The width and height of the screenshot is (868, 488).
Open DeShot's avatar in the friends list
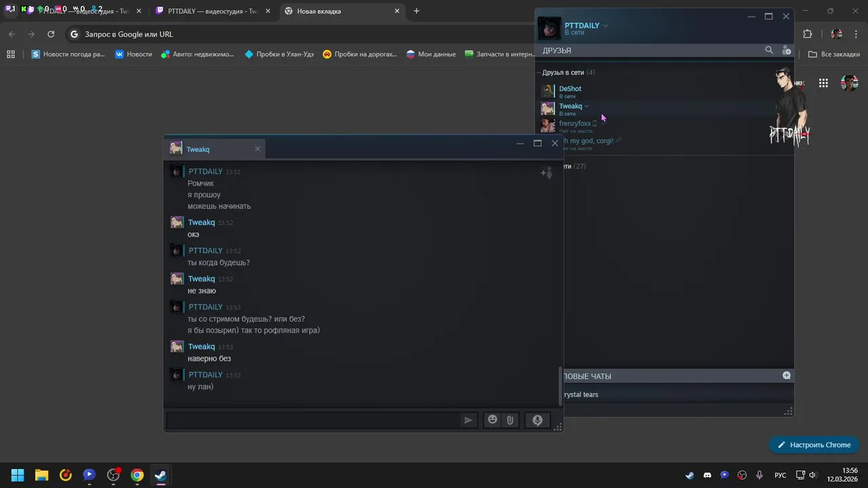tap(548, 91)
